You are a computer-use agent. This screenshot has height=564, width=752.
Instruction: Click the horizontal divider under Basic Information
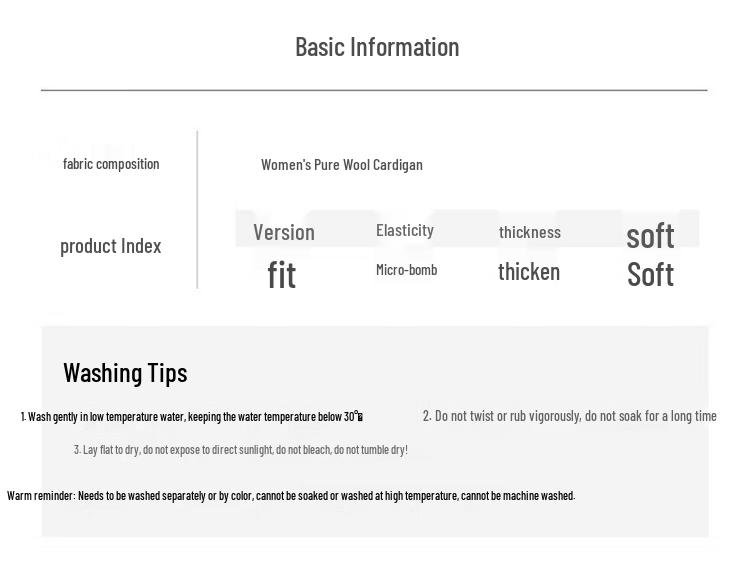[374, 90]
